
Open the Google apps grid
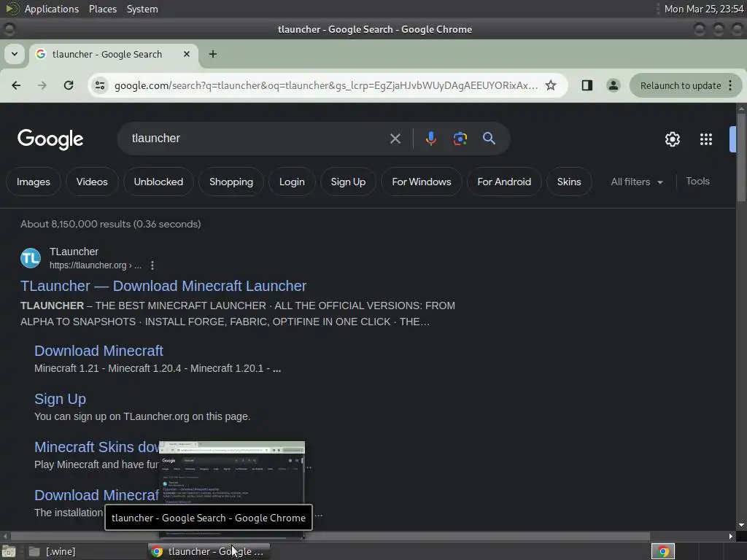706,139
